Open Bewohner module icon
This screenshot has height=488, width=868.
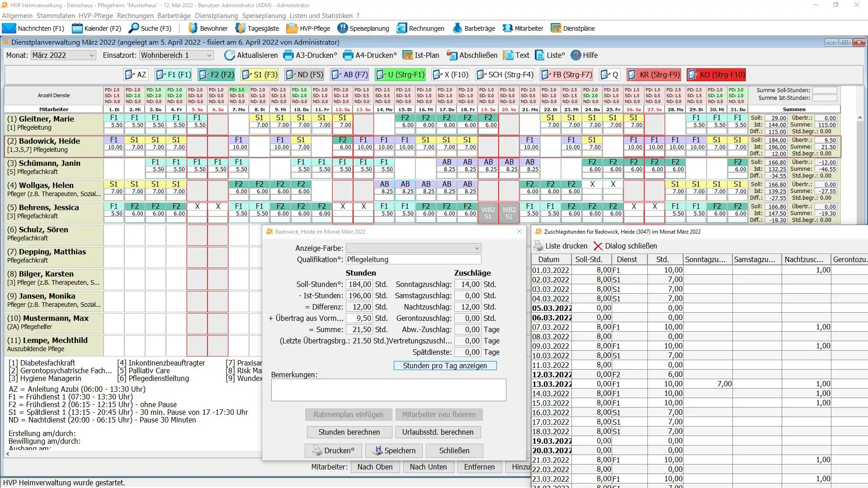click(x=193, y=28)
